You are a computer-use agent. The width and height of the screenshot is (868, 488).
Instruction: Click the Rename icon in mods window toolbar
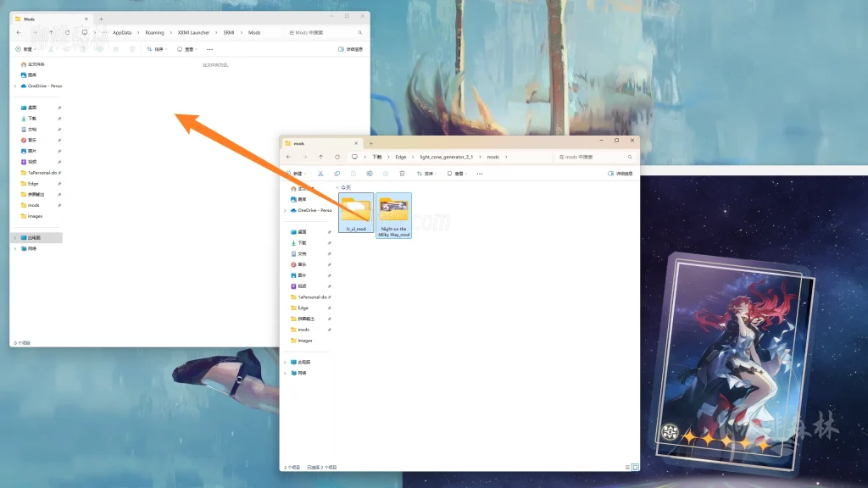[370, 174]
